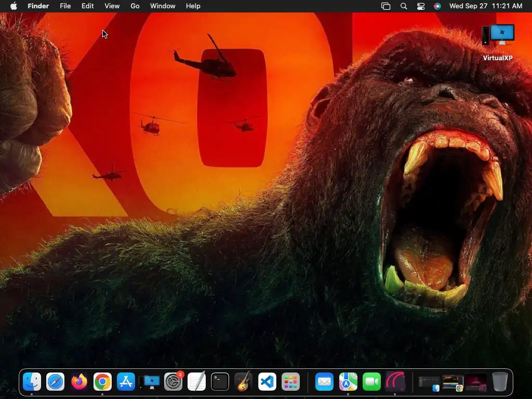The width and height of the screenshot is (532, 399).
Task: Open the File menu
Action: coord(65,6)
